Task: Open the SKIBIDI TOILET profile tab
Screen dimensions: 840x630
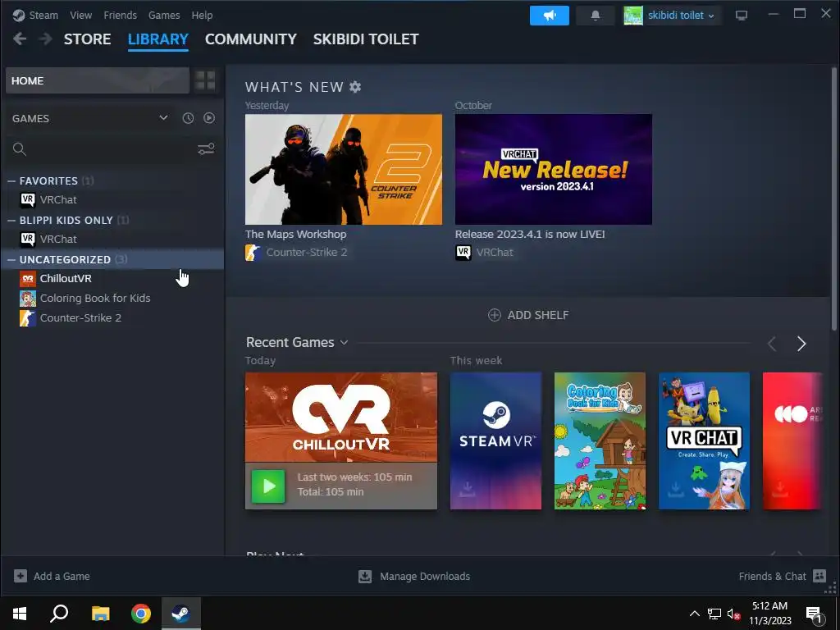Action: tap(366, 39)
